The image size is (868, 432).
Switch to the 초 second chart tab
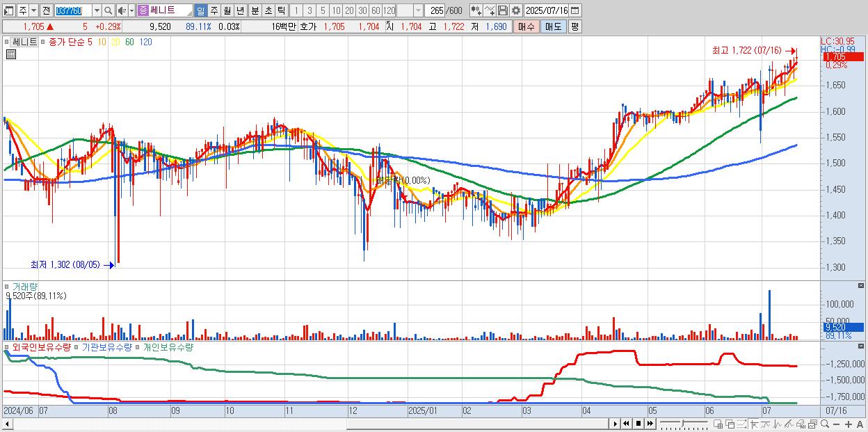pos(268,10)
